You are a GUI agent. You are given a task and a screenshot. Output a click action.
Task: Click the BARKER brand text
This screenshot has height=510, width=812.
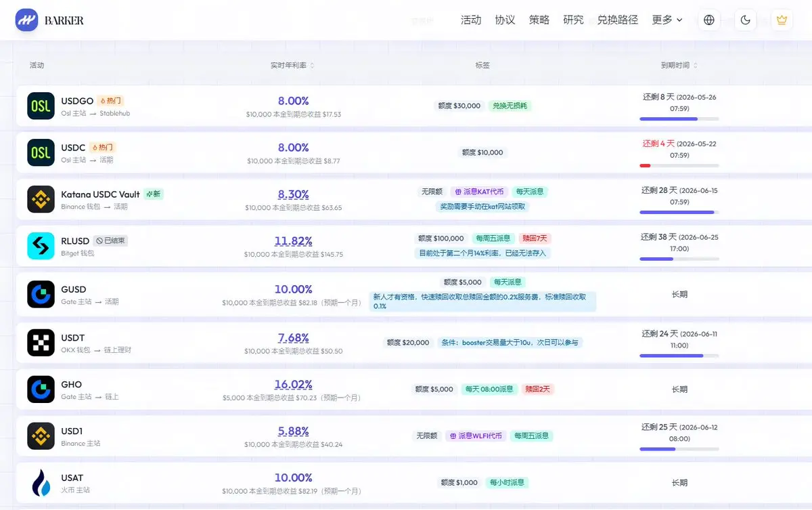[x=64, y=20]
